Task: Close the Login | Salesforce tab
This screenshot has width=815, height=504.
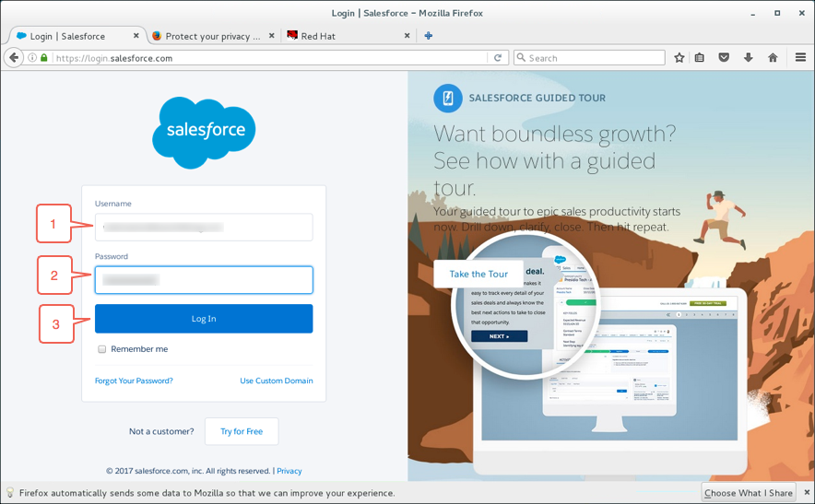Action: 136,36
